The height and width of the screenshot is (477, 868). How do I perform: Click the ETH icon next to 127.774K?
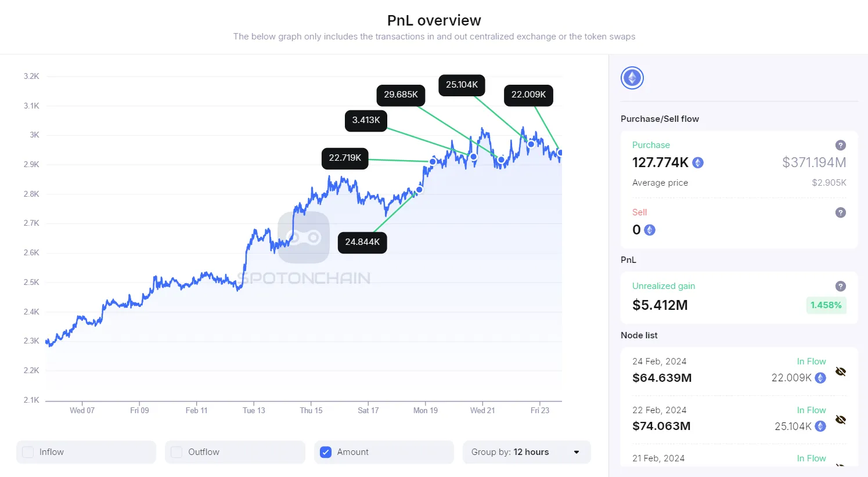(698, 163)
